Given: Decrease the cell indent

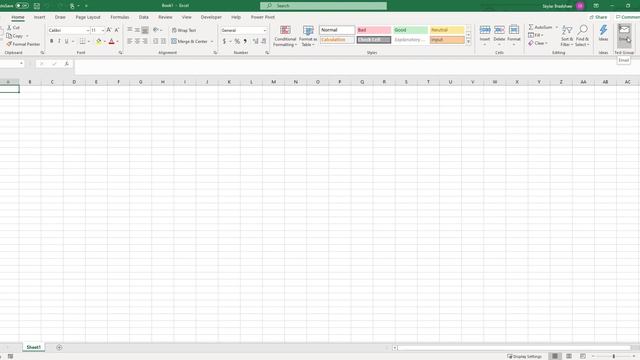Looking at the screenshot, I should [156, 41].
